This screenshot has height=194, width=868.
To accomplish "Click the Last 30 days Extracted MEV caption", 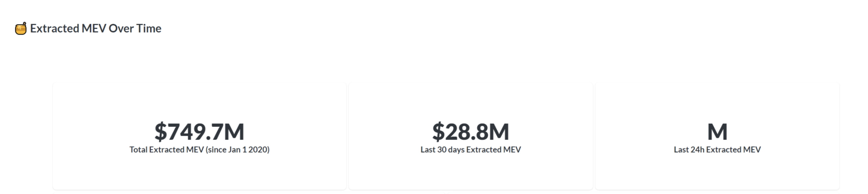I will [x=471, y=150].
